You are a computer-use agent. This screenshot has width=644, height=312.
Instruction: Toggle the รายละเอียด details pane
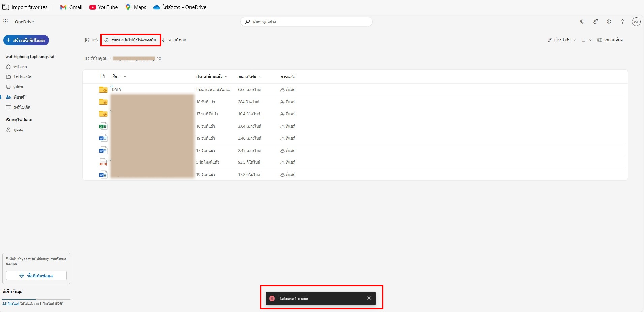(610, 40)
